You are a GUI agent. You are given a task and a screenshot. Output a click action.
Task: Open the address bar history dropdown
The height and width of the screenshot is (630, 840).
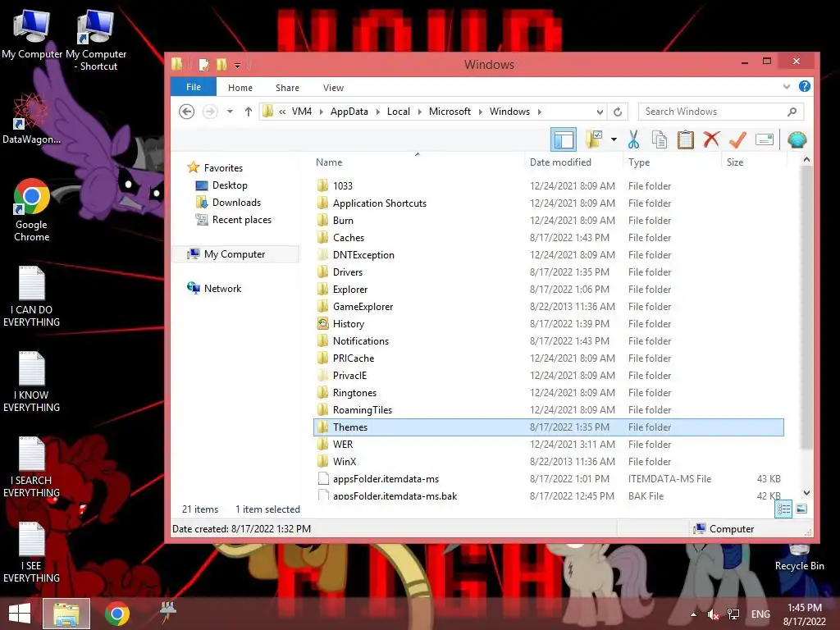point(600,112)
